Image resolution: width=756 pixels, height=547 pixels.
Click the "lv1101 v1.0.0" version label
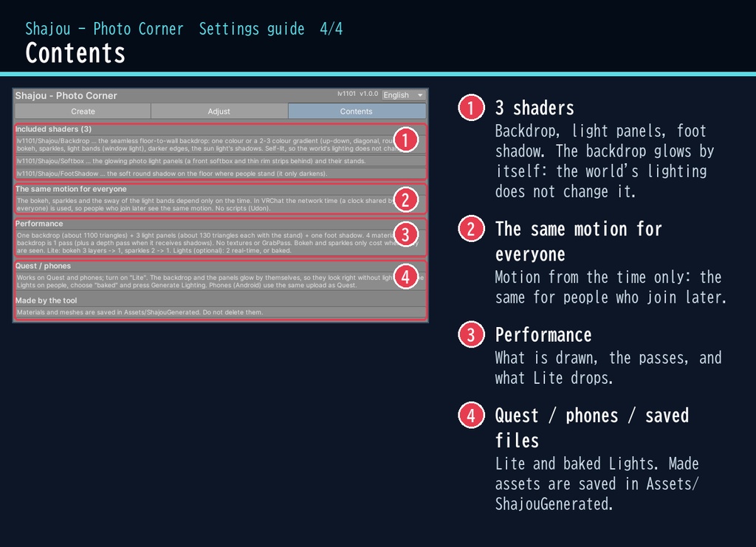pyautogui.click(x=357, y=94)
